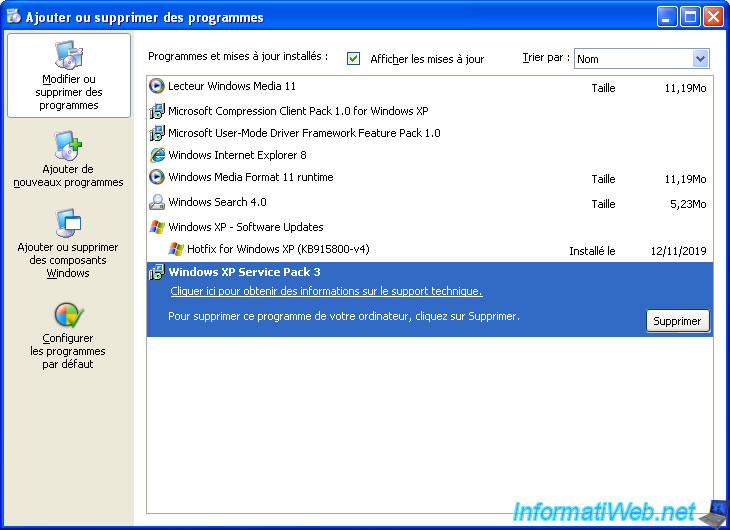This screenshot has height=530, width=730.
Task: Click the Modifier ou supprimer des programmes label
Action: coord(68,92)
